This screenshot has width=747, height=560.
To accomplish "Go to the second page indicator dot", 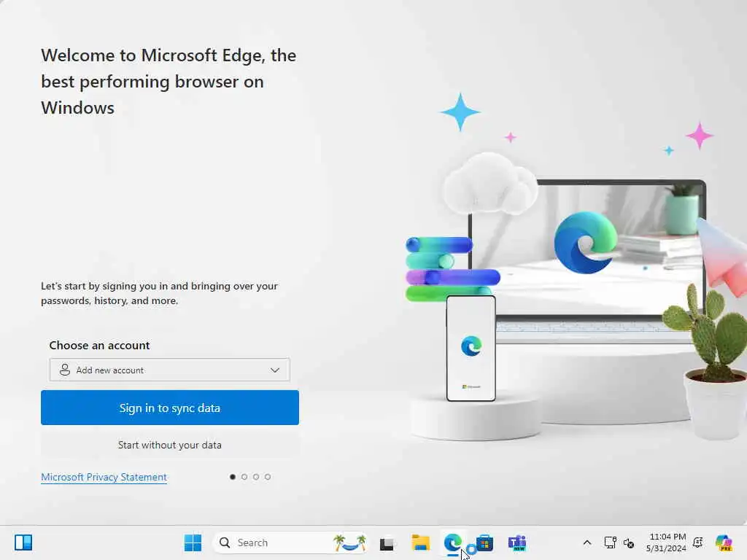I will pos(244,477).
